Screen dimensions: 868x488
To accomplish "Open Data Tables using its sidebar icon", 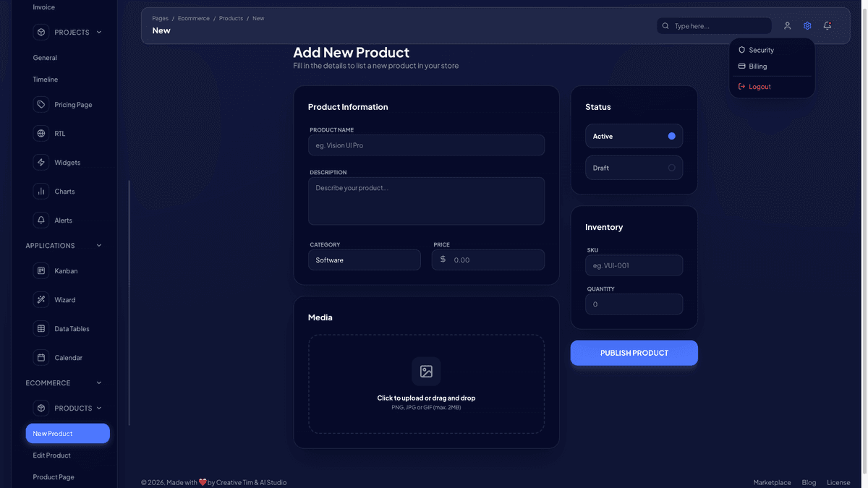I will point(41,328).
